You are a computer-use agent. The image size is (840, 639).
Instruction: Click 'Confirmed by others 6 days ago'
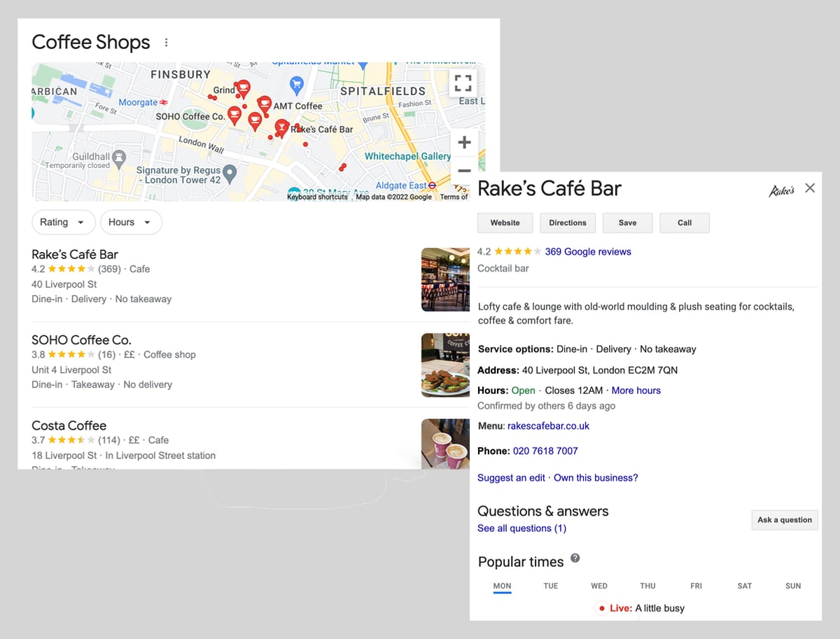[x=547, y=406]
